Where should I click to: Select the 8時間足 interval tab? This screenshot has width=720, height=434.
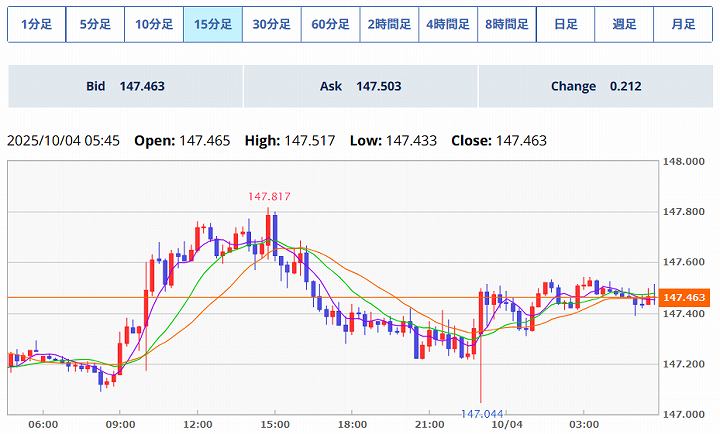(x=506, y=24)
